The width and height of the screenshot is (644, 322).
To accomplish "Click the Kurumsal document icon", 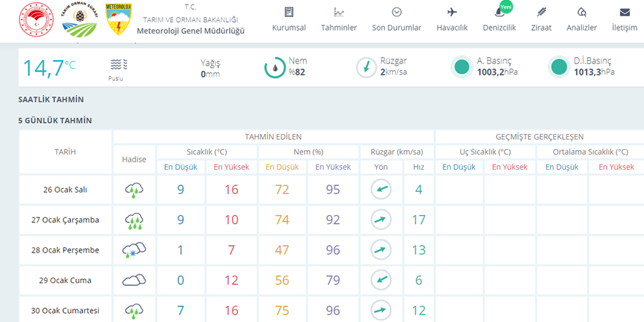I will 289,12.
